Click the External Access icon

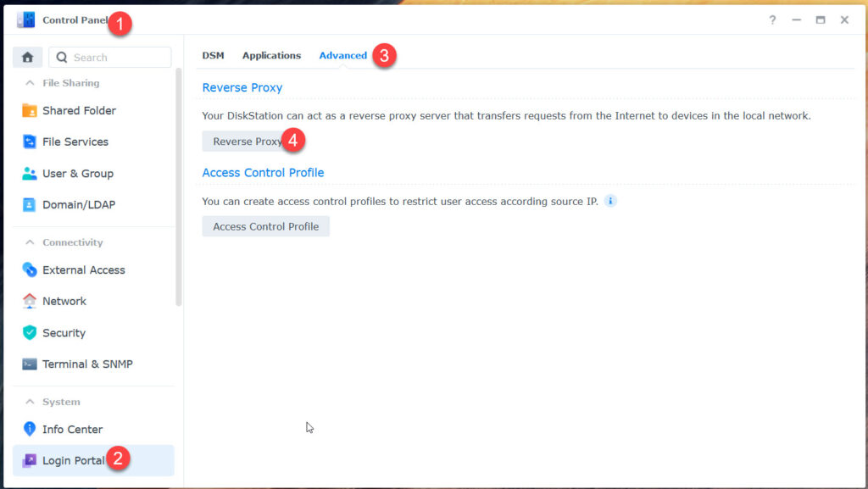pyautogui.click(x=30, y=270)
